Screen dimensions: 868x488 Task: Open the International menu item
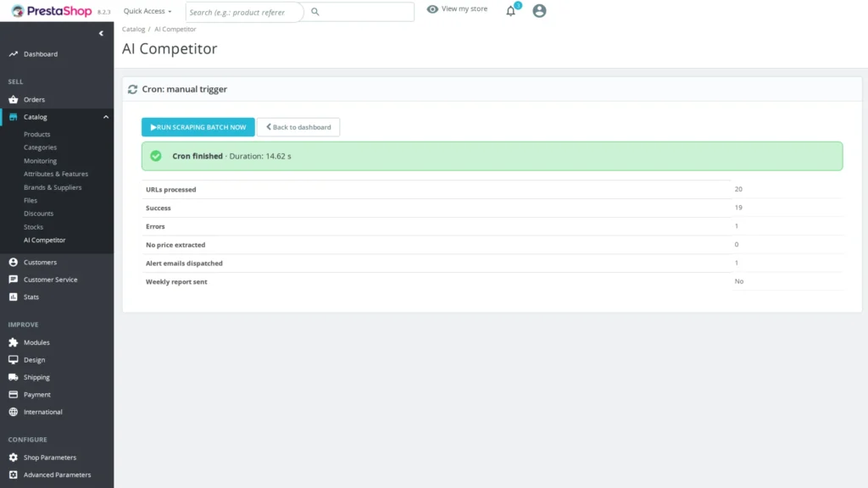[42, 413]
